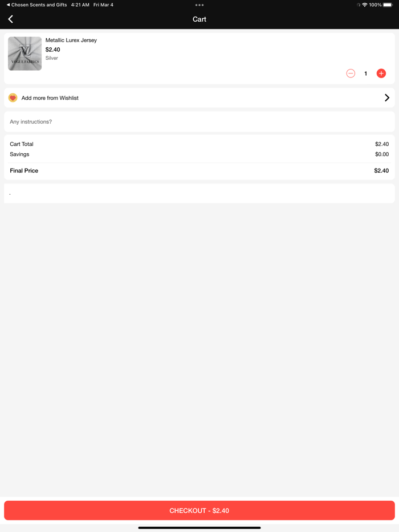Return to Chosen Scents and Gifts app
This screenshot has width=399, height=532.
coord(36,5)
